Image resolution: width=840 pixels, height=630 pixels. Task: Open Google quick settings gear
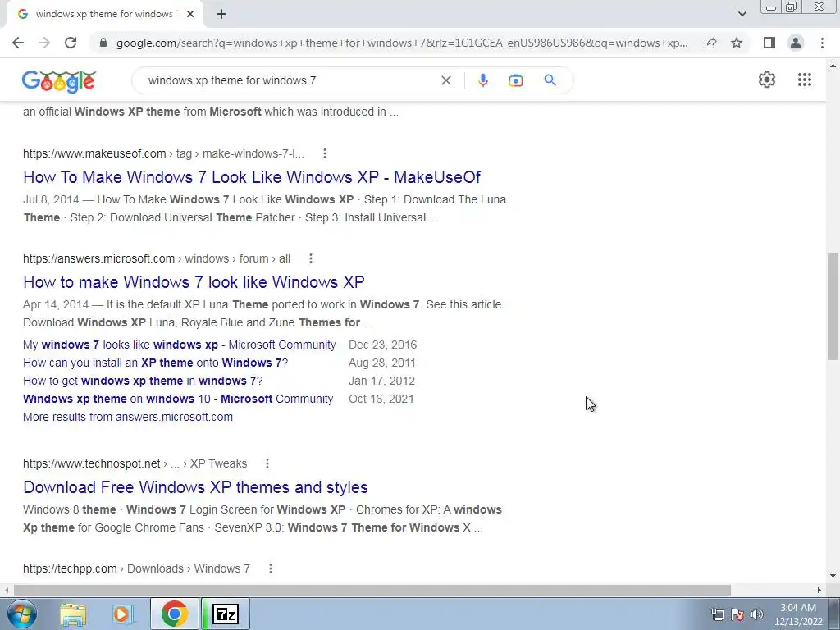coord(767,80)
